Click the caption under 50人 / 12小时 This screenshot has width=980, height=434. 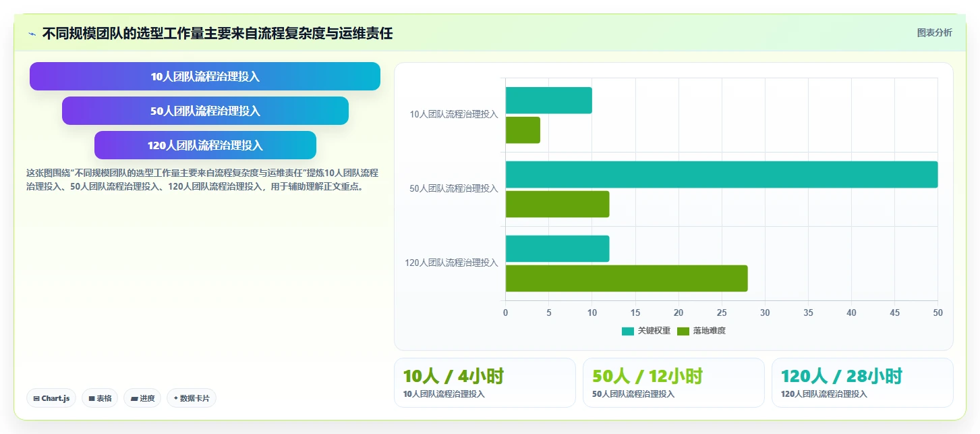(x=633, y=394)
